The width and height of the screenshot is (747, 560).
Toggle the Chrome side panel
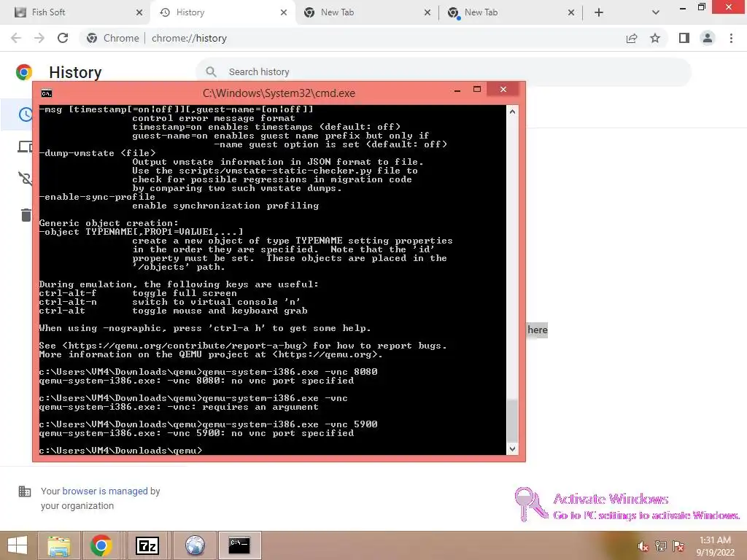tap(684, 38)
